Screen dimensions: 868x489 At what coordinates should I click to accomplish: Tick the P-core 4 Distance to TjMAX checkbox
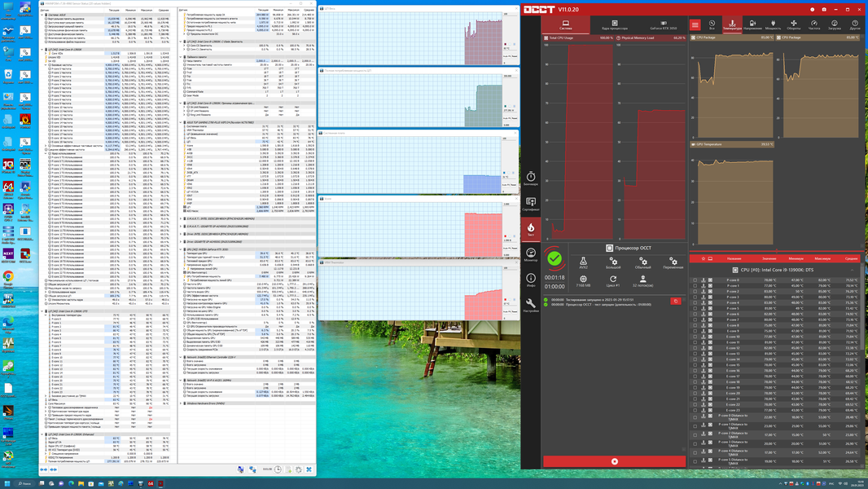[x=695, y=452]
